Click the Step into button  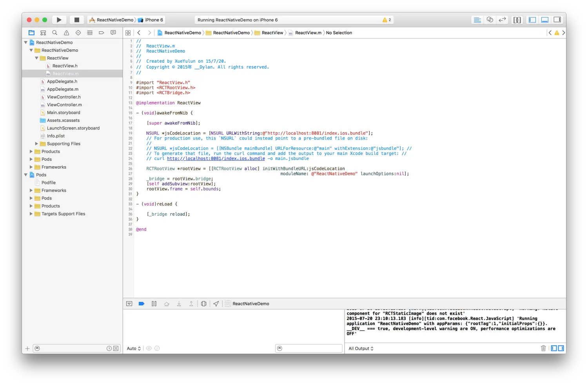pos(179,304)
